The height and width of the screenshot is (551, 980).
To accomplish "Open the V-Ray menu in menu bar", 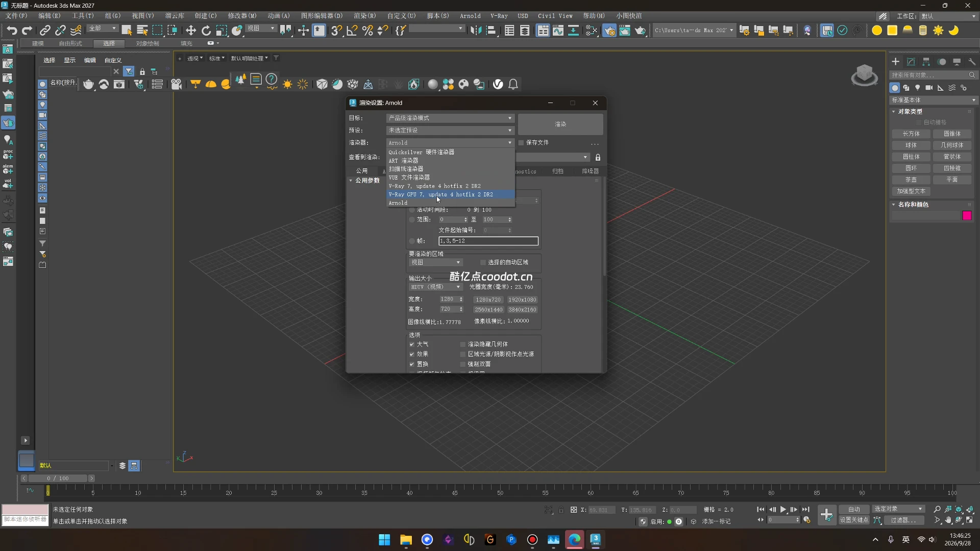I will (499, 16).
